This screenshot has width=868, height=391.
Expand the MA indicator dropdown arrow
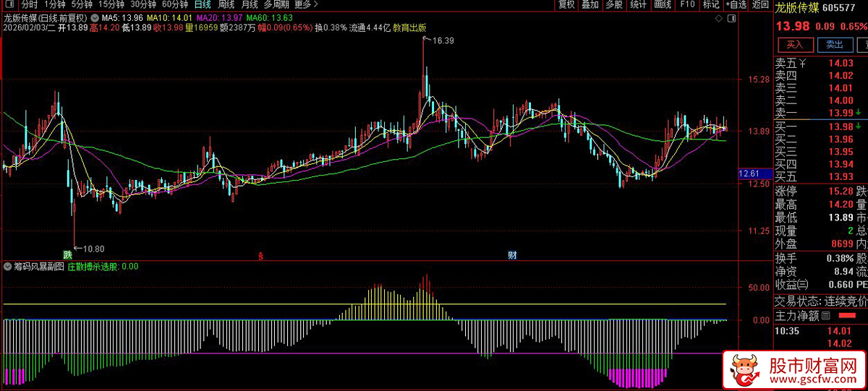tap(95, 17)
